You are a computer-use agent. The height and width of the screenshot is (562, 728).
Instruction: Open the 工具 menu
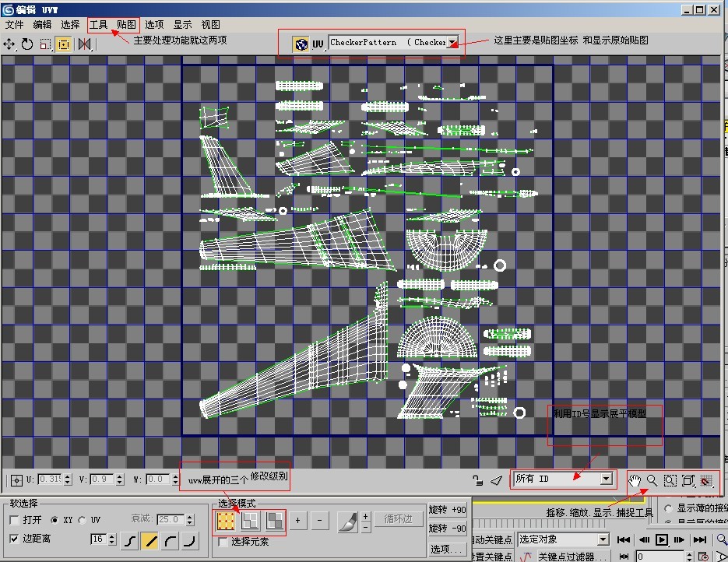(99, 24)
